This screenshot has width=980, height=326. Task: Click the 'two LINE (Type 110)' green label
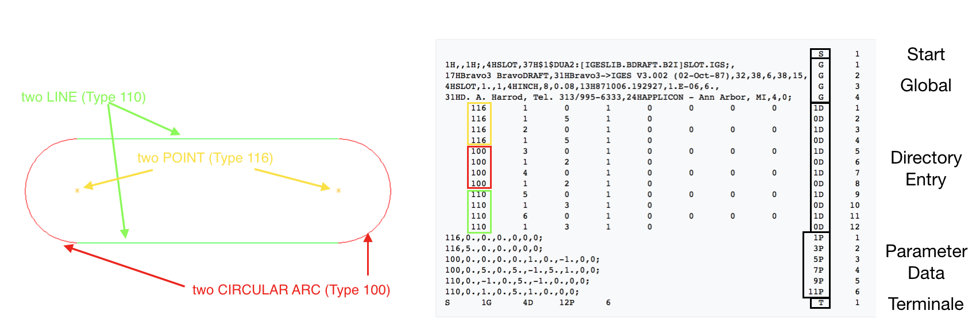point(83,97)
